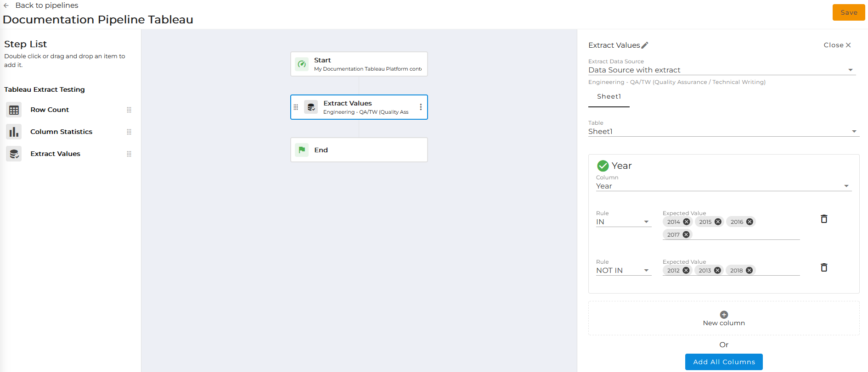The width and height of the screenshot is (868, 372).
Task: Click the green check Year column header
Action: [614, 166]
